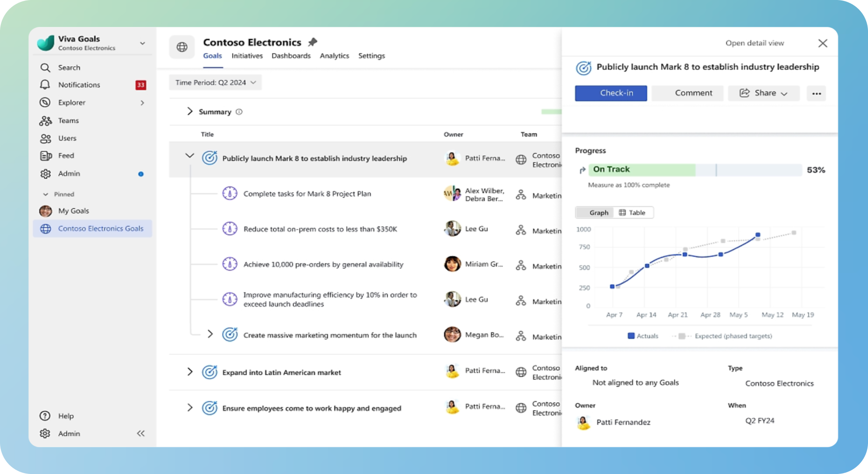Click the globe icon beside Contoso Electronics title
This screenshot has width=868, height=474.
[x=182, y=47]
